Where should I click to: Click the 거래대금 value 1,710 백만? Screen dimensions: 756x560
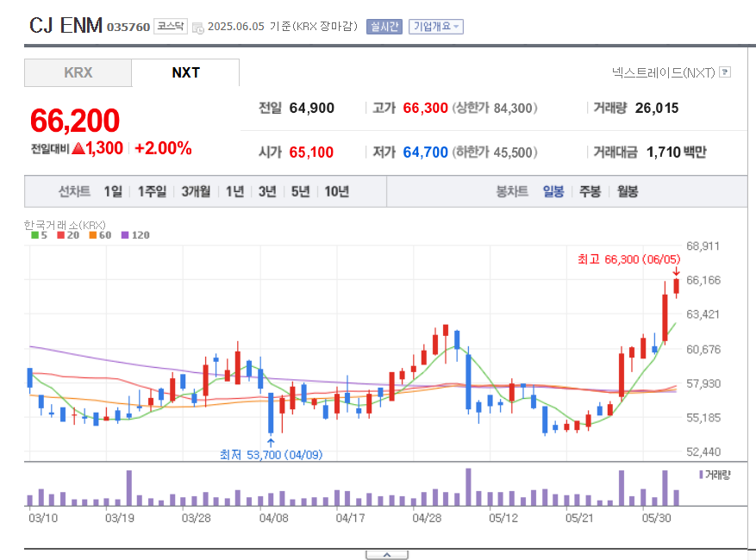pyautogui.click(x=676, y=152)
